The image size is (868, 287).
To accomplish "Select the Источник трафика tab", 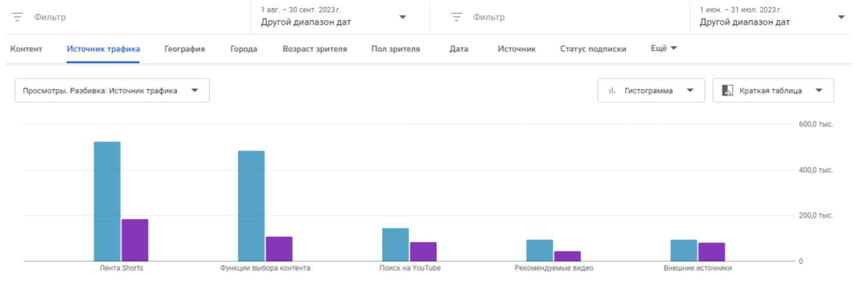I will 103,49.
